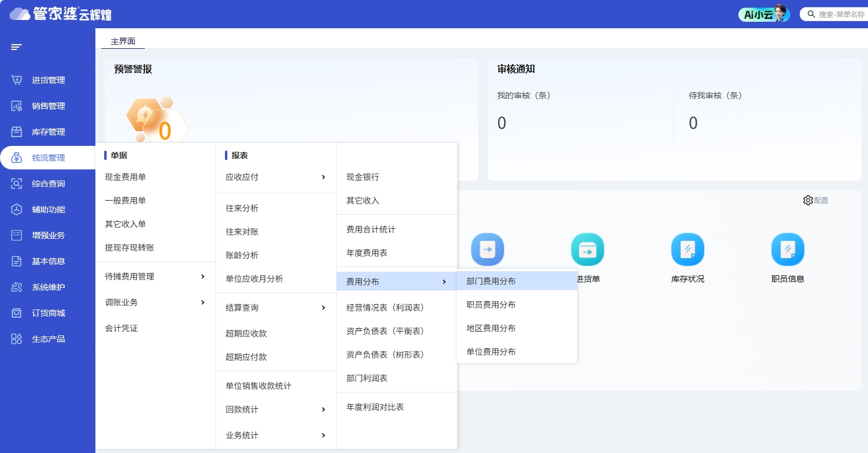Viewport: 868px width, 453px height.
Task: Switch to the 主界面 tab
Action: pos(123,41)
